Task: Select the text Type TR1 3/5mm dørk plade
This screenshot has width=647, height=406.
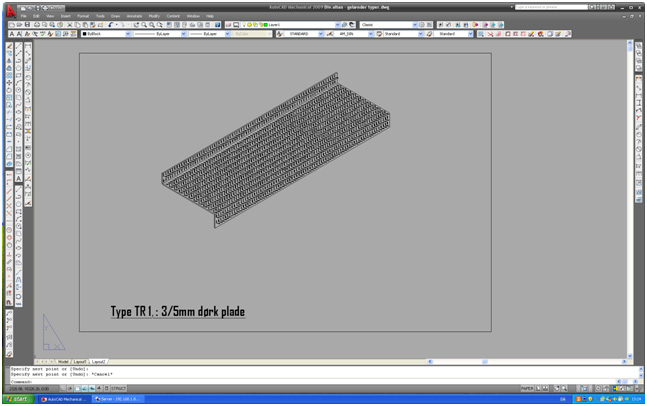Action: [178, 312]
